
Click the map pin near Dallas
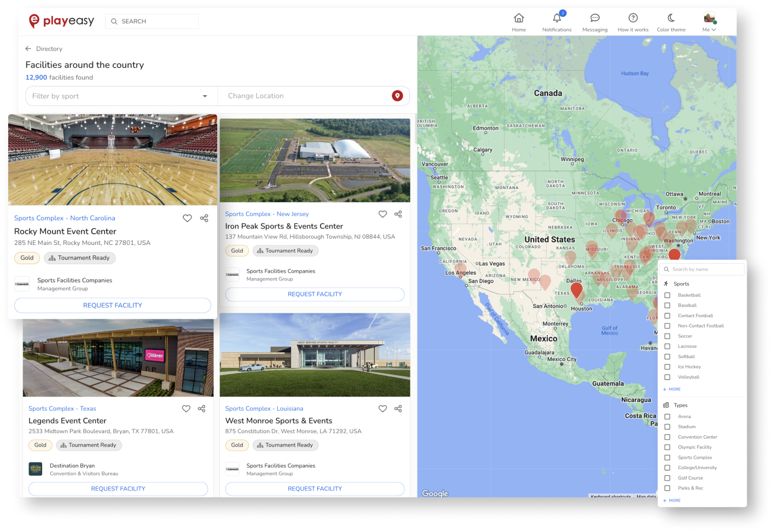pos(576,289)
